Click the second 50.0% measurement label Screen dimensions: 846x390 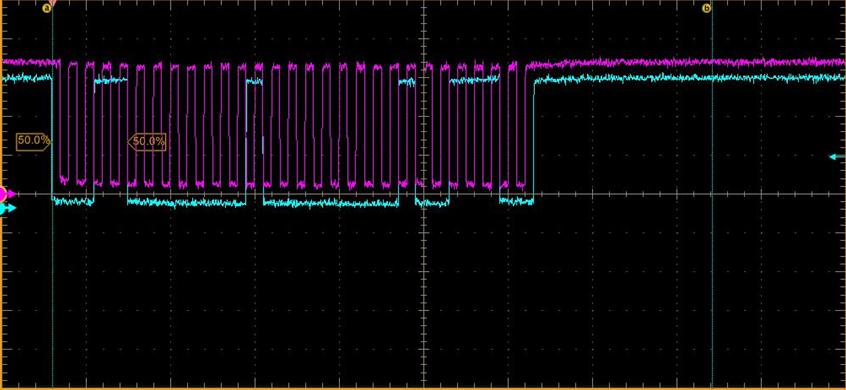pos(147,142)
